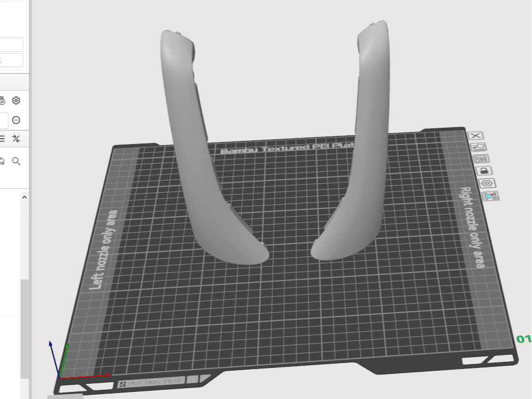Click the sidebar vertical scrollbar thumb
This screenshot has height=399, width=532.
point(24,329)
